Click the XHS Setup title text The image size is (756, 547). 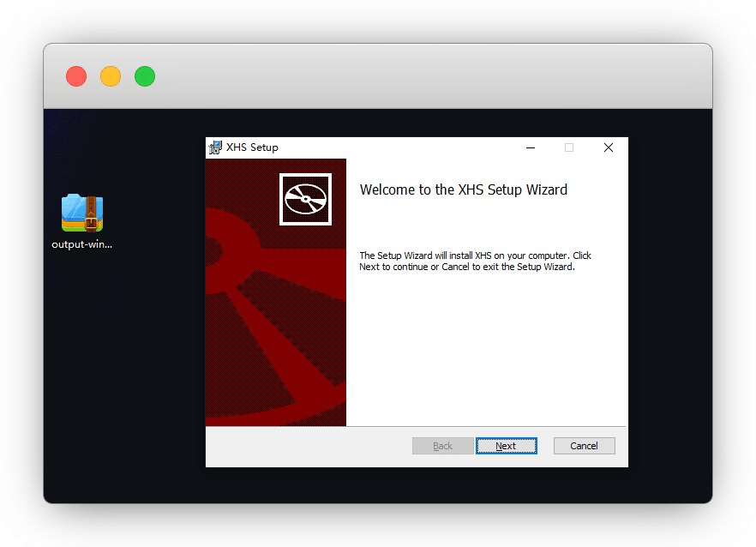click(x=252, y=147)
